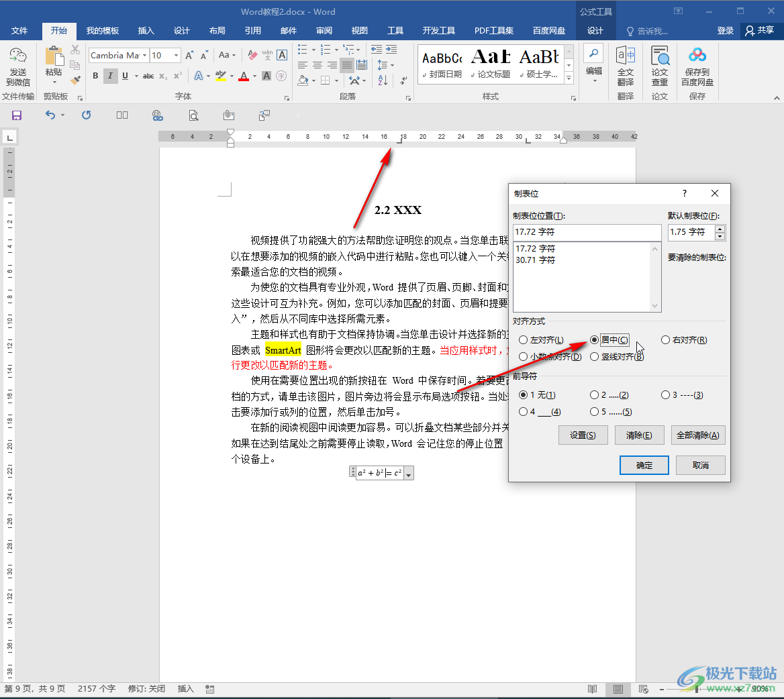Undo last action
The image size is (784, 699).
pyautogui.click(x=50, y=115)
